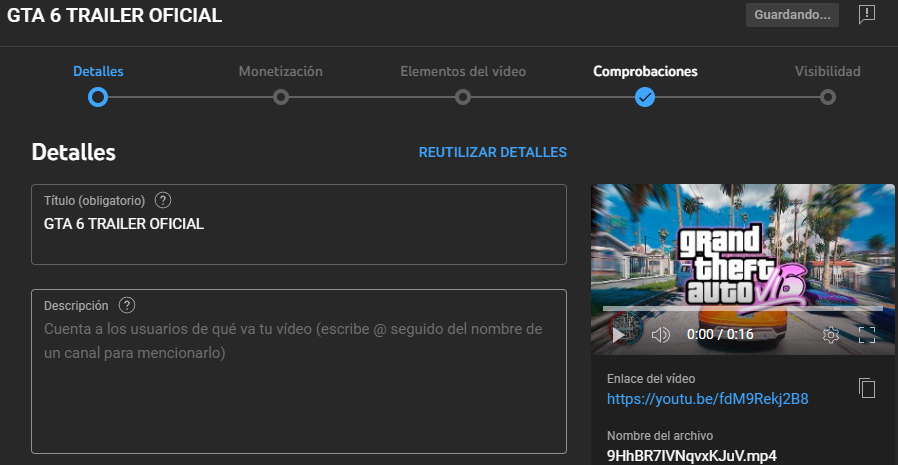Open the player settings gear

pos(830,334)
